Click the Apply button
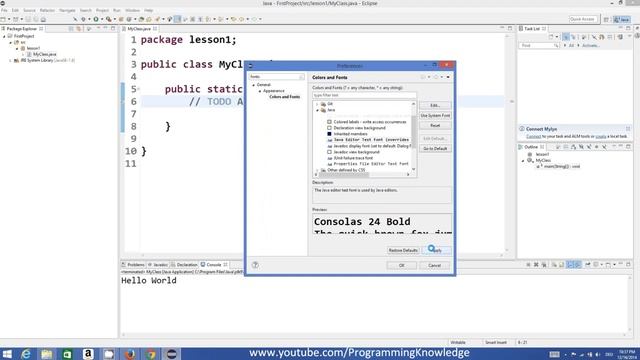The height and width of the screenshot is (360, 640). tap(437, 250)
